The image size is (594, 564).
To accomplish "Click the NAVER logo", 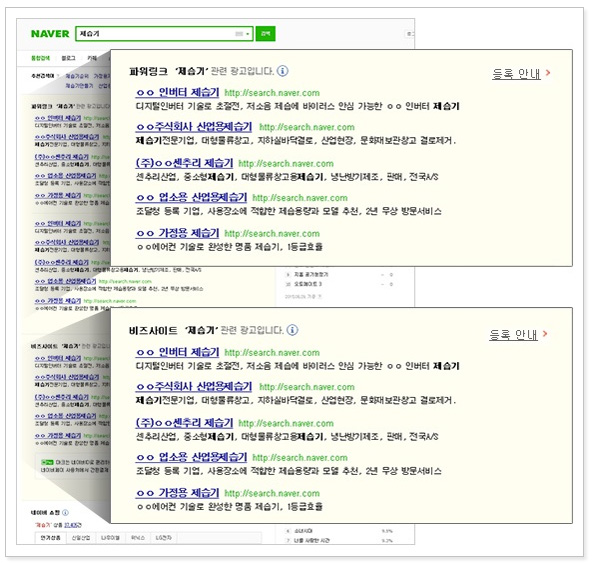I will point(50,34).
